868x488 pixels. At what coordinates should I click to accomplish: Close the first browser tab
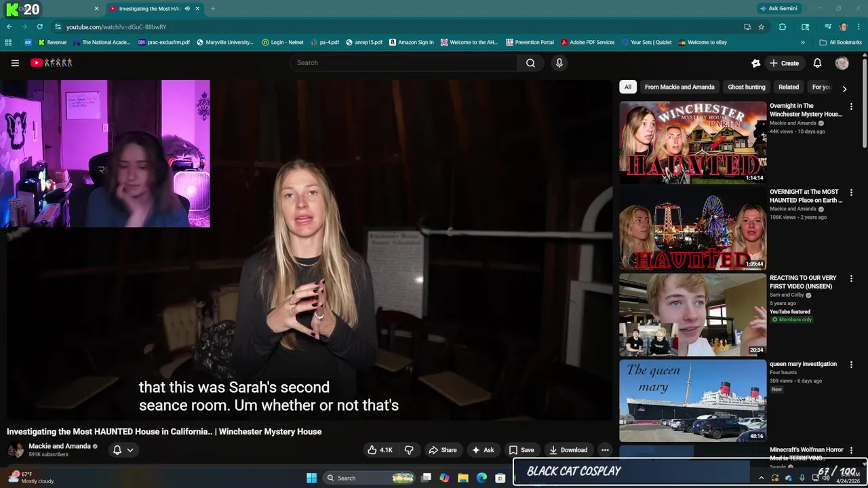[x=96, y=9]
